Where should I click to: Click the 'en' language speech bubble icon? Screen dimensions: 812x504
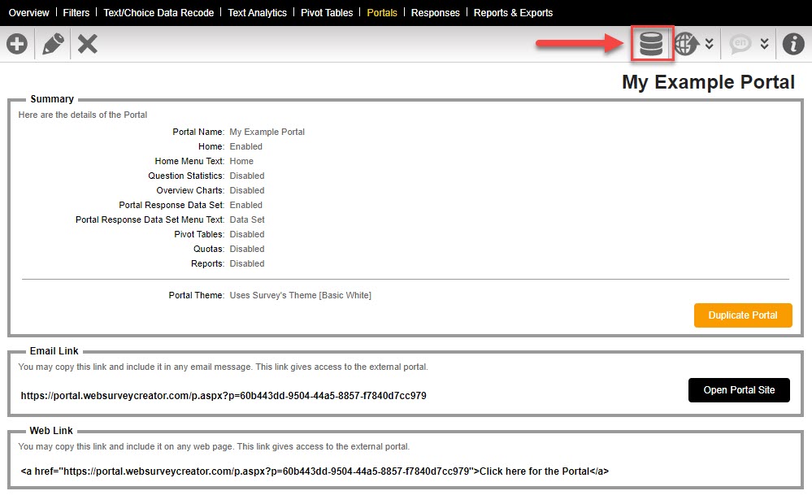tap(740, 44)
